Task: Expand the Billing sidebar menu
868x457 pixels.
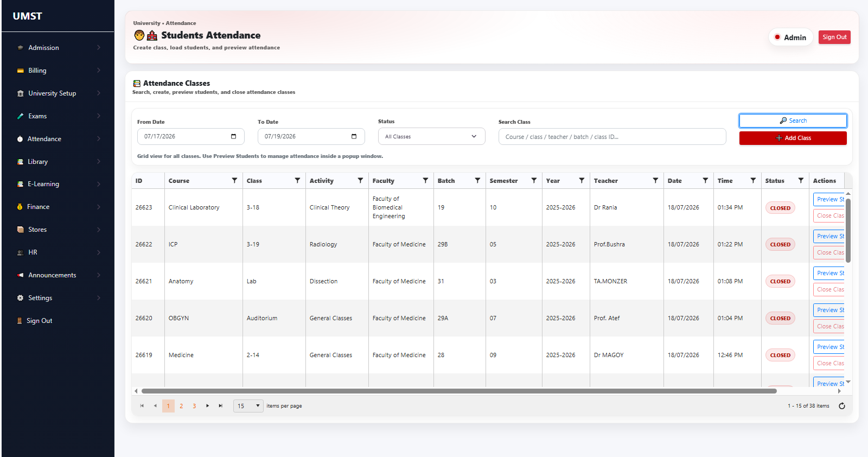Action: pyautogui.click(x=59, y=71)
